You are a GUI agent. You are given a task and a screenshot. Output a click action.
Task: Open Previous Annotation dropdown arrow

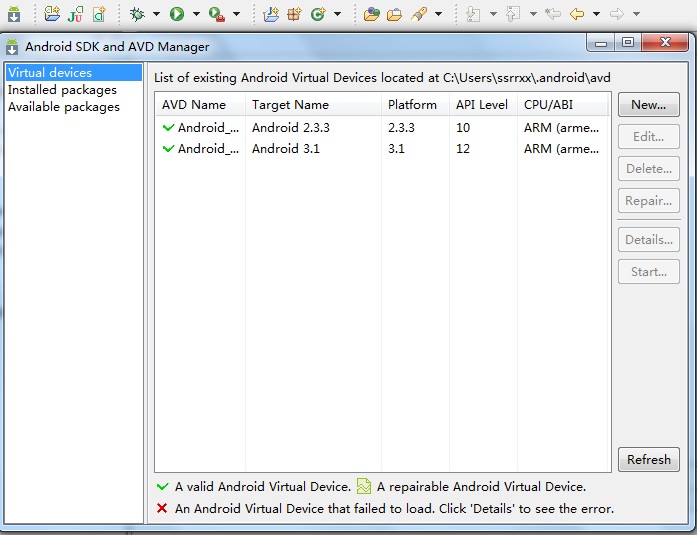[533, 14]
